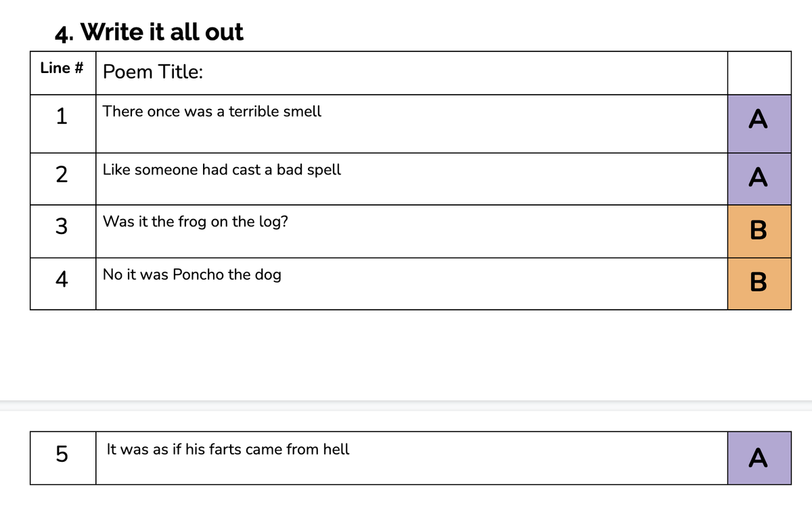Viewport: 812px width, 520px height.
Task: Click the purple A cell for line 5
Action: (759, 458)
